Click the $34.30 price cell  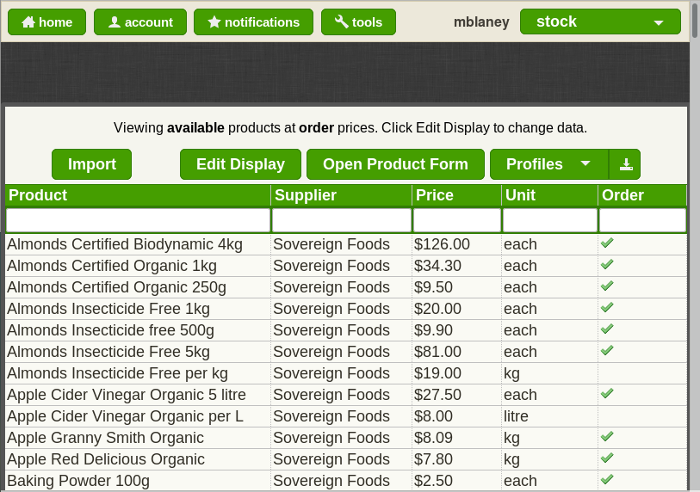[457, 266]
